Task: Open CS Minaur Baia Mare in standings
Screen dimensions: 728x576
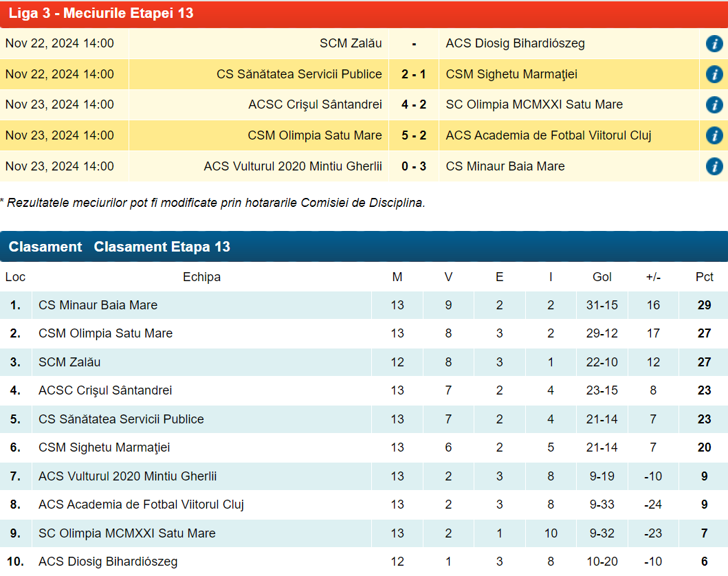Action: [x=98, y=305]
